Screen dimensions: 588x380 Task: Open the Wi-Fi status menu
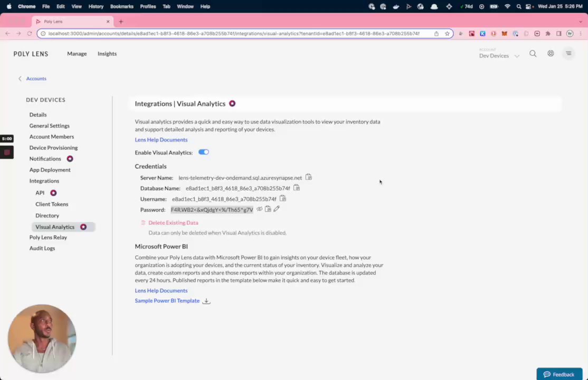(x=507, y=6)
